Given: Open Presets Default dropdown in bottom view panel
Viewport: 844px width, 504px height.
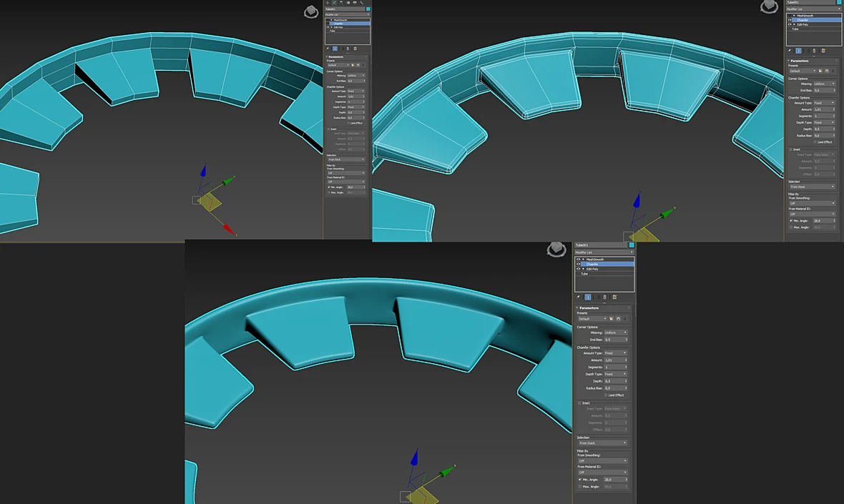Looking at the screenshot, I should [x=592, y=319].
